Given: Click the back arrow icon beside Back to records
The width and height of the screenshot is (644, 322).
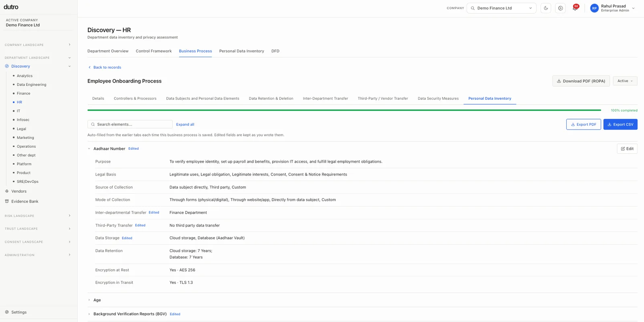Looking at the screenshot, I should (x=89, y=67).
